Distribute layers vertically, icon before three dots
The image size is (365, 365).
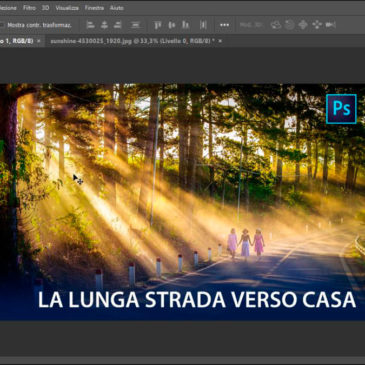[x=203, y=25]
